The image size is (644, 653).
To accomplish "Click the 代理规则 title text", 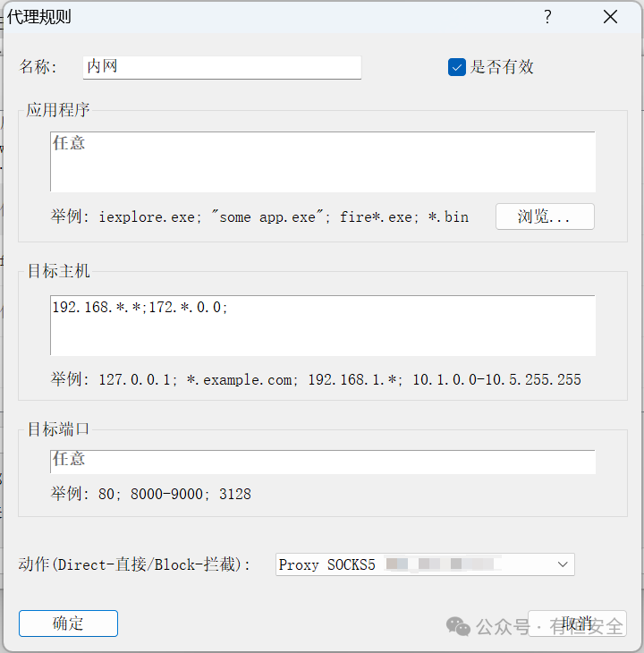I will point(39,17).
